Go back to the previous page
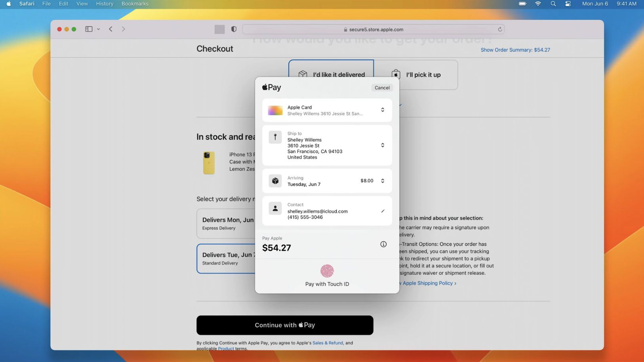The width and height of the screenshot is (644, 362). pyautogui.click(x=111, y=29)
